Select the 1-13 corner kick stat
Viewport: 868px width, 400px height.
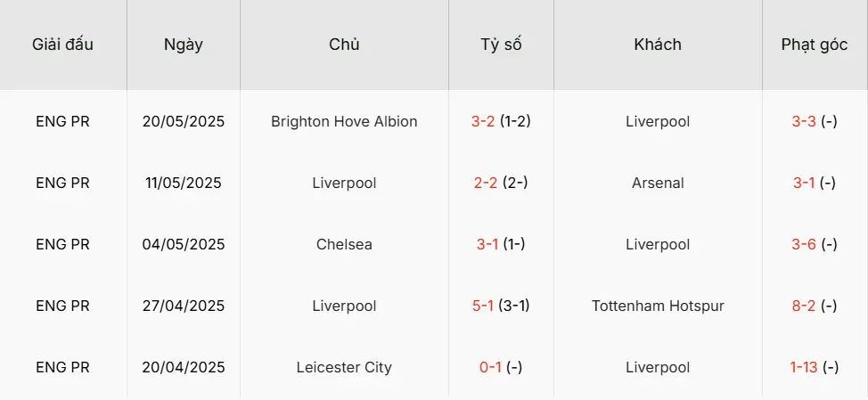tap(804, 367)
